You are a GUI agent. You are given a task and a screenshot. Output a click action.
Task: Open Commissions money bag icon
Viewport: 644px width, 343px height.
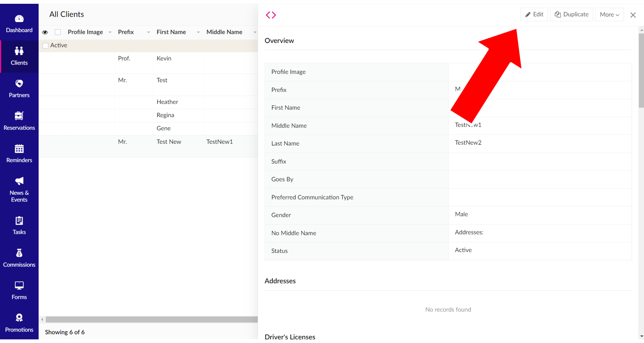(x=19, y=253)
